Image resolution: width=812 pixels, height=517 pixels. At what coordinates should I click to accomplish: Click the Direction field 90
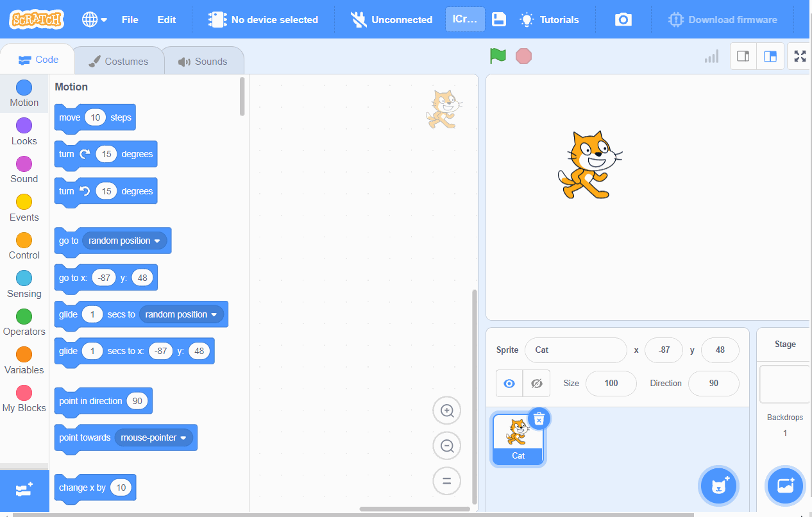714,384
